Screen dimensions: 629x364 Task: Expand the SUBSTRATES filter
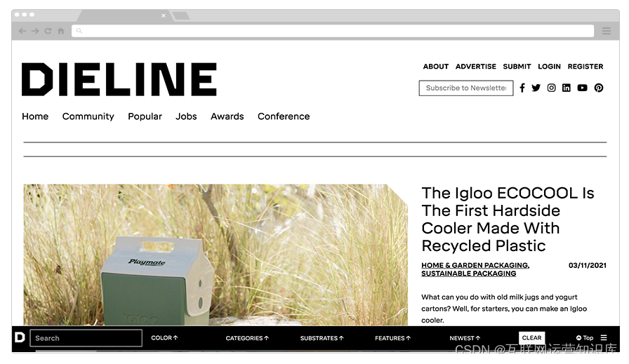[x=322, y=338]
